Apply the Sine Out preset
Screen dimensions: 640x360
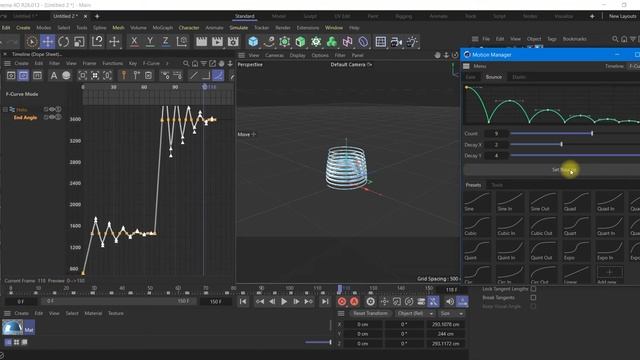click(543, 202)
